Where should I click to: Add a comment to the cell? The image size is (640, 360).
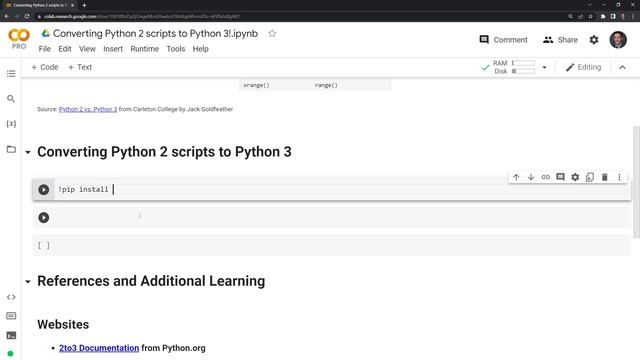560,177
